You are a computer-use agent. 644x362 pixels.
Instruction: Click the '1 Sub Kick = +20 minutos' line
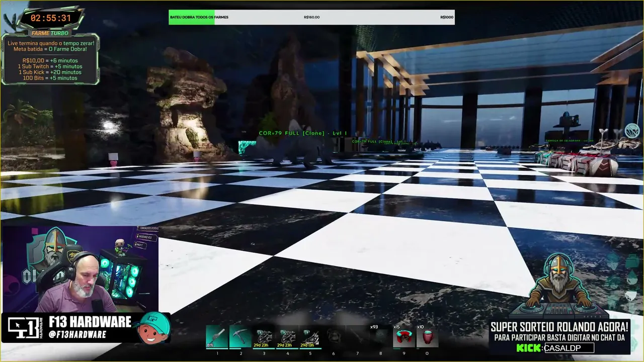pos(50,72)
